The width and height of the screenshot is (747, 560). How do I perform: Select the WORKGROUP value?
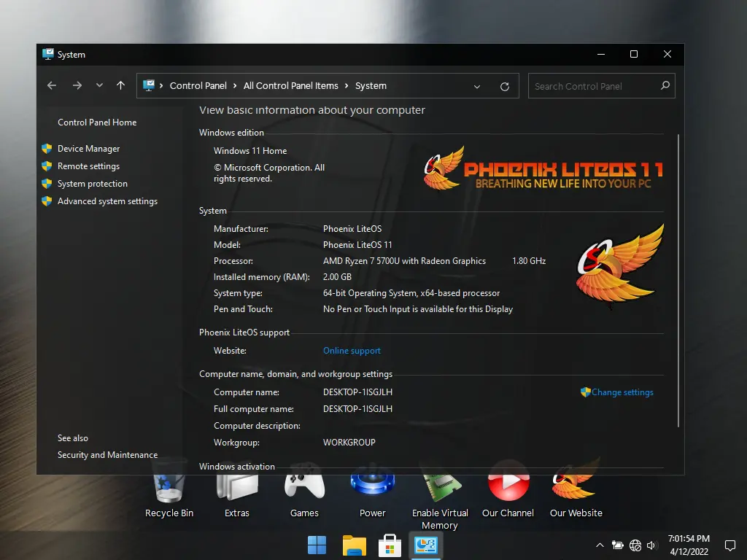(x=349, y=443)
